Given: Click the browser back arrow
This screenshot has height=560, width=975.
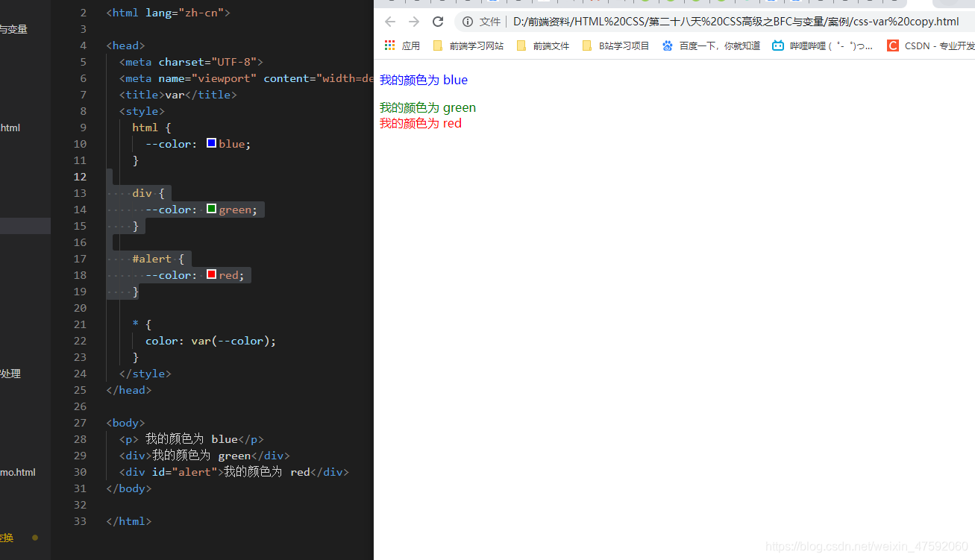Looking at the screenshot, I should pos(390,22).
